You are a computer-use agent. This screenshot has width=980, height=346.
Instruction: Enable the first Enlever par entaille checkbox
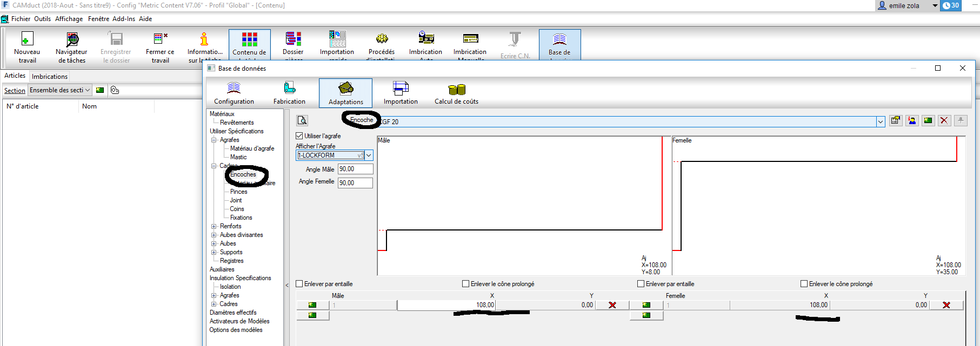299,284
